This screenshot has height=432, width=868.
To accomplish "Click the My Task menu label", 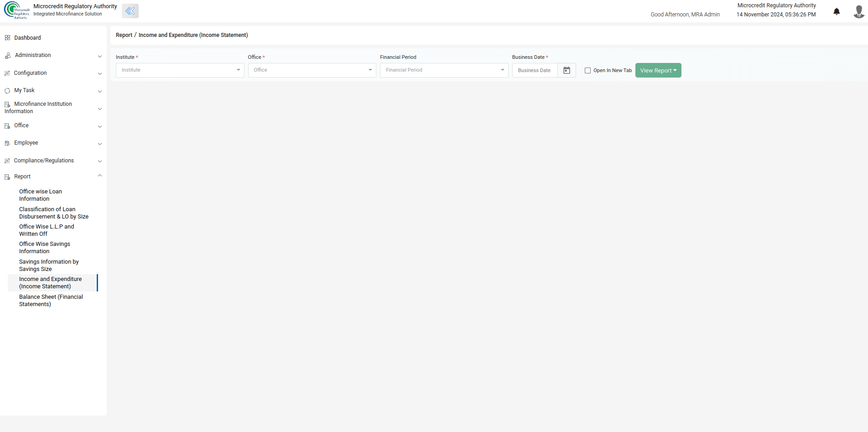I will coord(24,90).
